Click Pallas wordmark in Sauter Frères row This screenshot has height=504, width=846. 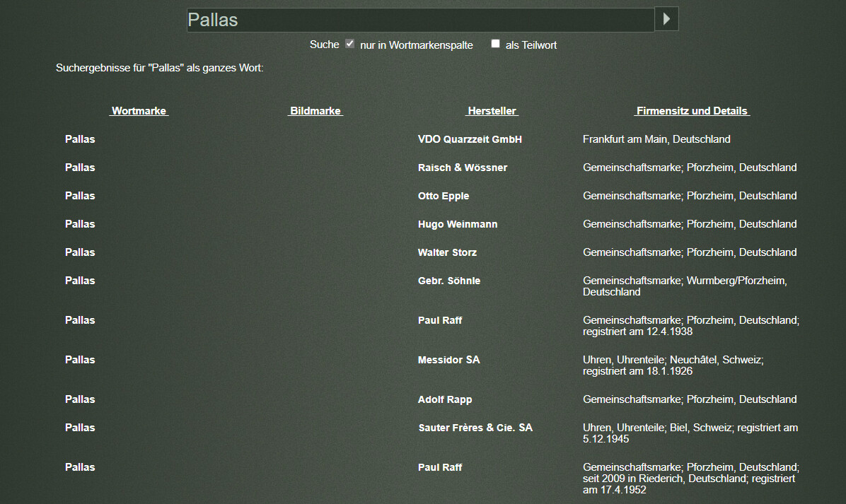tap(80, 428)
